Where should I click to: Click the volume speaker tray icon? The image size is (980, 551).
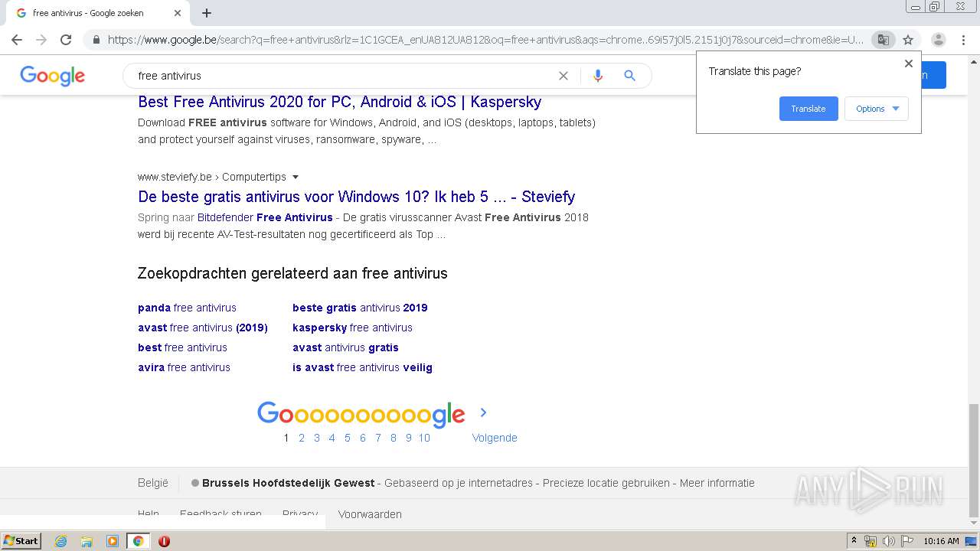[888, 541]
